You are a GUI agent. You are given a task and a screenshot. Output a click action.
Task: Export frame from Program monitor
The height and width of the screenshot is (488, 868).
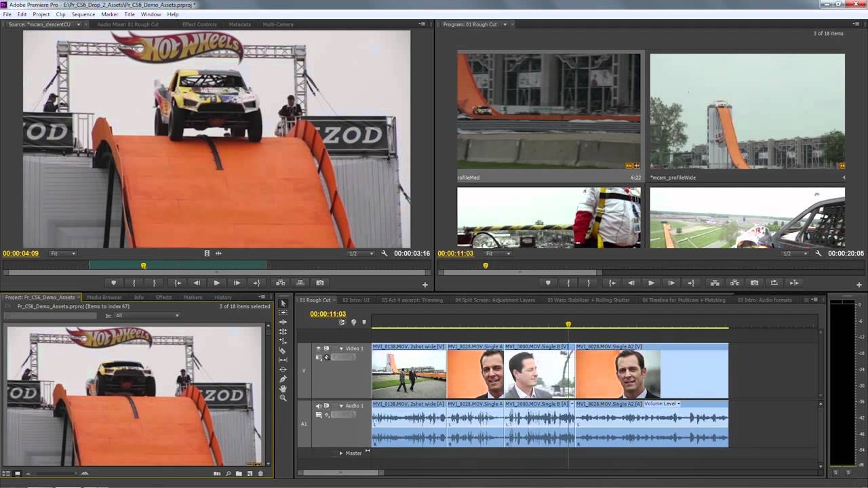[754, 283]
